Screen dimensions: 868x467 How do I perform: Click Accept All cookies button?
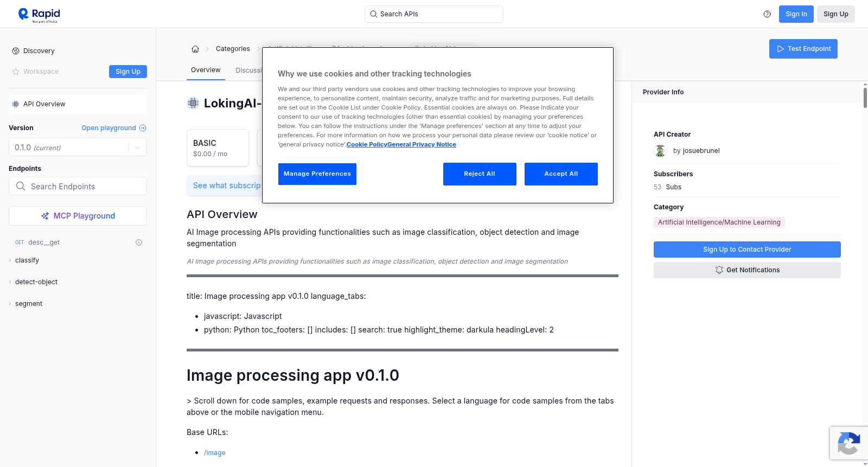coord(561,174)
